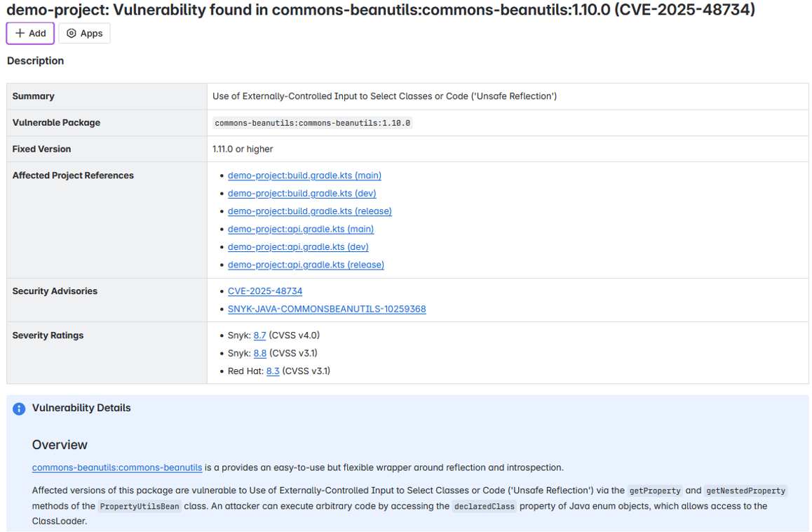This screenshot has width=812, height=532.
Task: Click the Fixed Version value 1.11.0 or higher
Action: 243,149
